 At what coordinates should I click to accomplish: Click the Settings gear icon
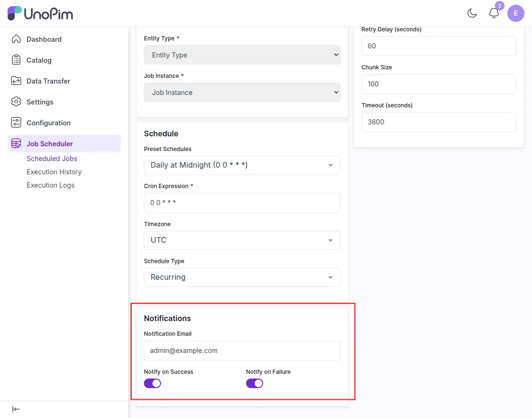click(x=16, y=102)
